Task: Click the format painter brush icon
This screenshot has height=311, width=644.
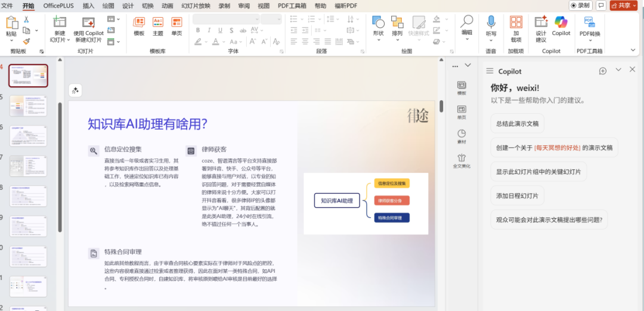Action: pos(26,41)
